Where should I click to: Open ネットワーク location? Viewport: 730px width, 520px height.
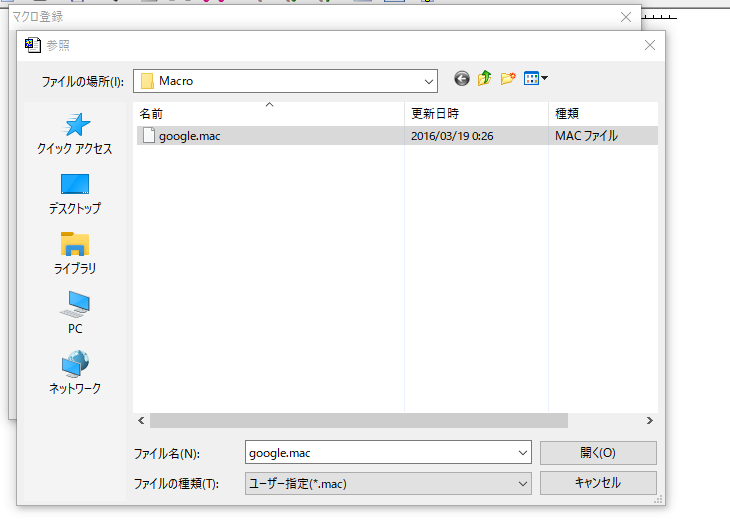(x=75, y=373)
